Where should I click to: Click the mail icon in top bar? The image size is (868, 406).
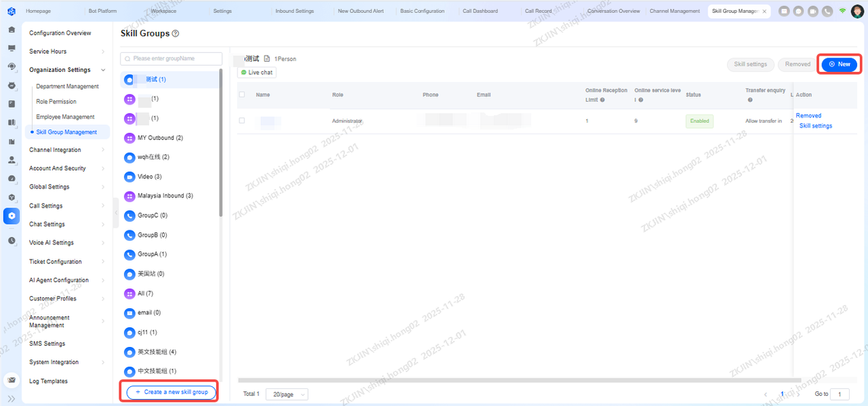(x=785, y=11)
